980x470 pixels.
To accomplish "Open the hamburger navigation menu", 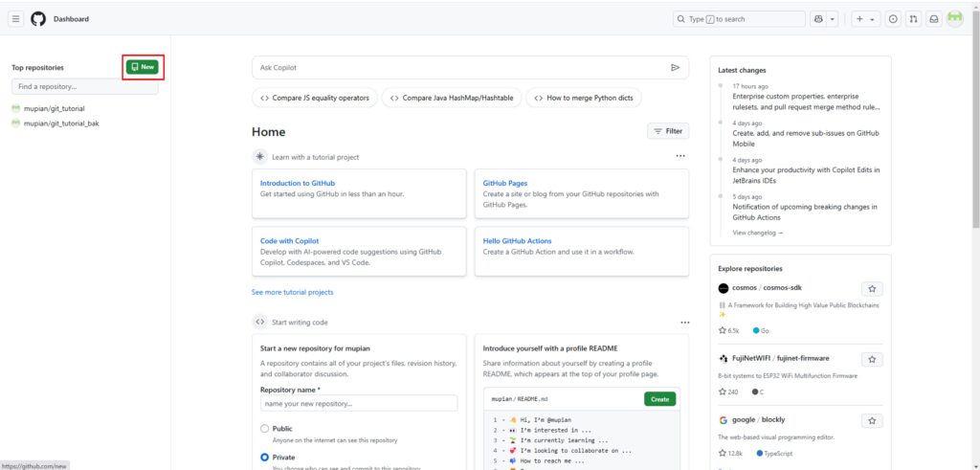I will tap(15, 19).
